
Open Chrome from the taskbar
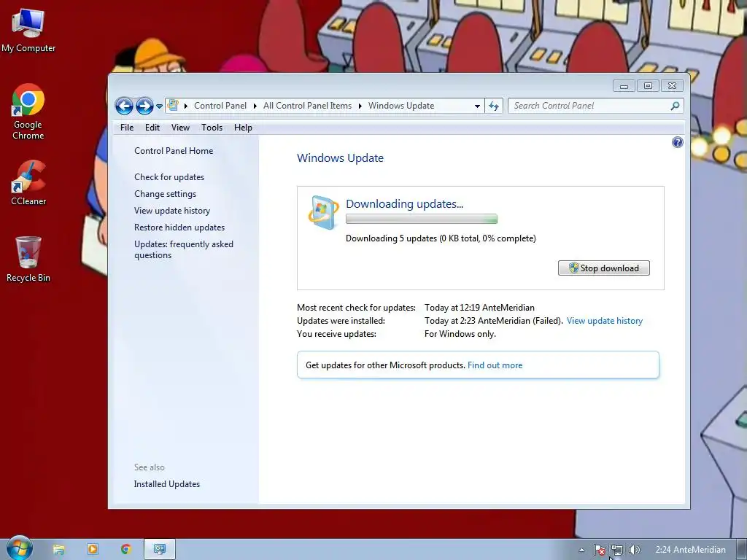[125, 550]
